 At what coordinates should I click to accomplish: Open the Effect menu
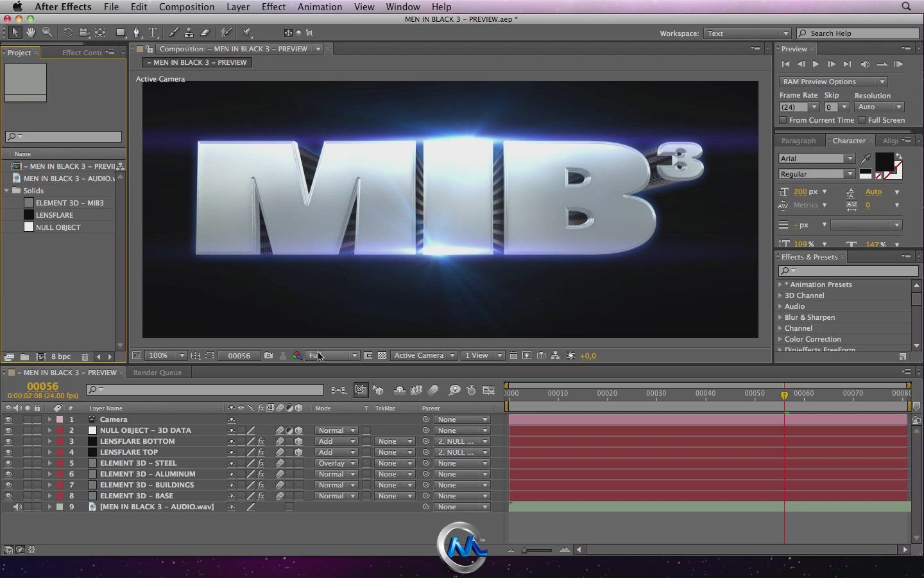(x=273, y=6)
